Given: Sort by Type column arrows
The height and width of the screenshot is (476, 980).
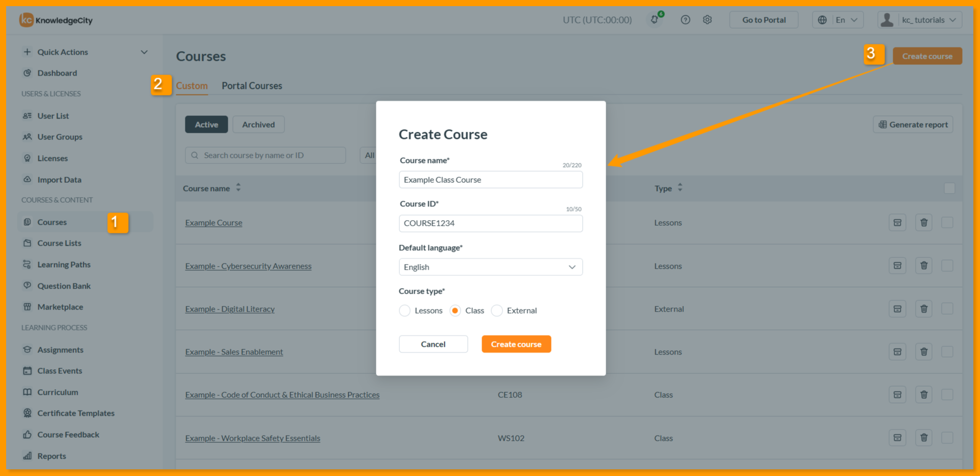Looking at the screenshot, I should point(680,188).
